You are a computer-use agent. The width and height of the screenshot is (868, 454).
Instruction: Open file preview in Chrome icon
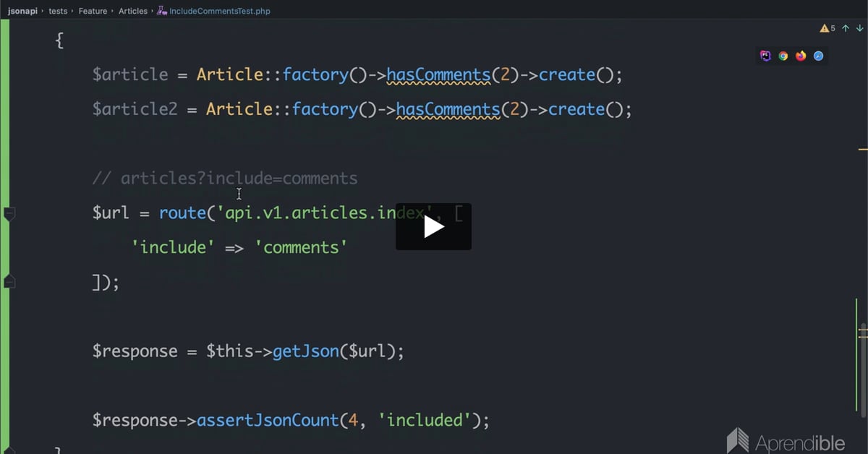783,56
